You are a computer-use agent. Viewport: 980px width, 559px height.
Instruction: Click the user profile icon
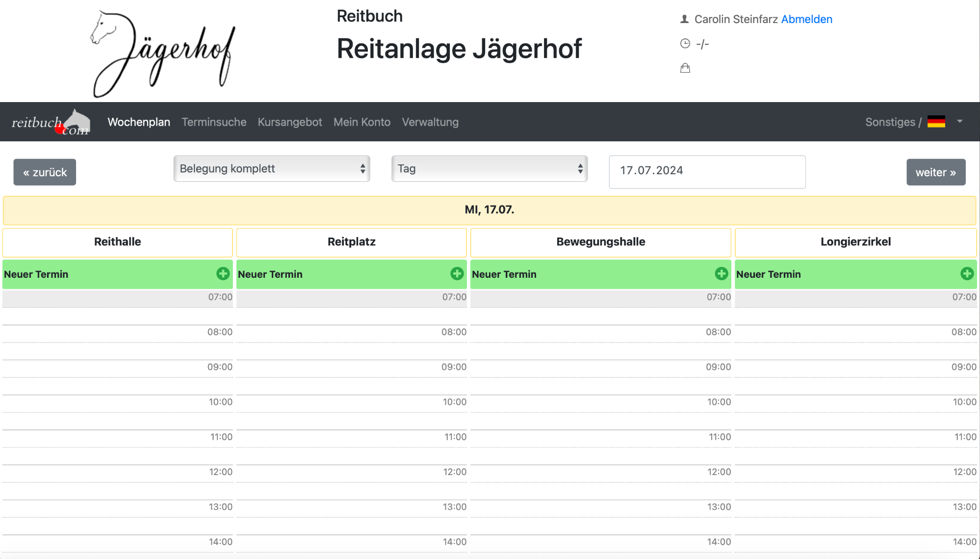point(685,19)
